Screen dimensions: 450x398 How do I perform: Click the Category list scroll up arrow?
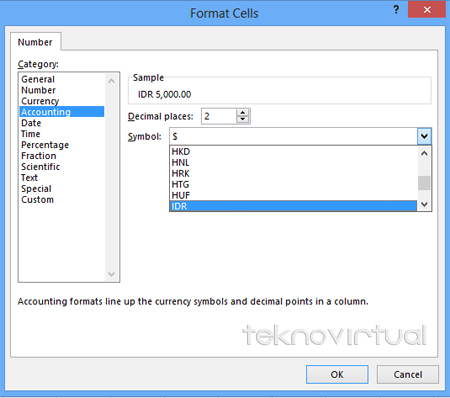click(x=111, y=81)
